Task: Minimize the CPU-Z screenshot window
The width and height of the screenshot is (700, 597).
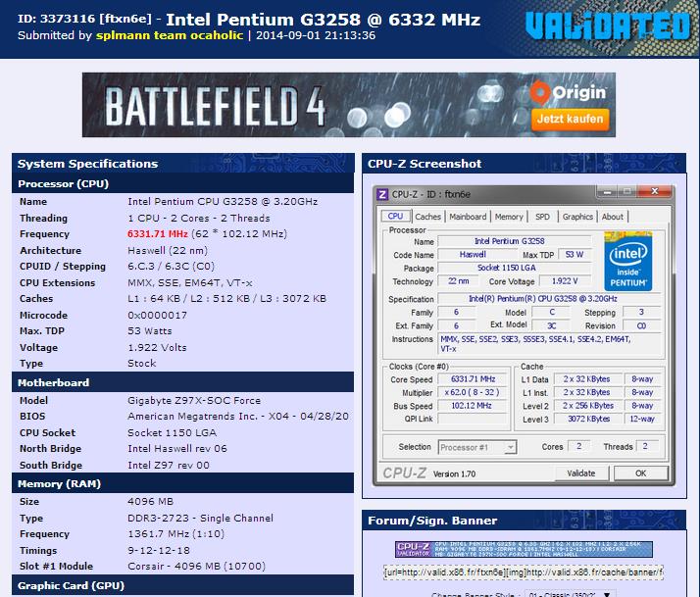Action: (x=607, y=191)
